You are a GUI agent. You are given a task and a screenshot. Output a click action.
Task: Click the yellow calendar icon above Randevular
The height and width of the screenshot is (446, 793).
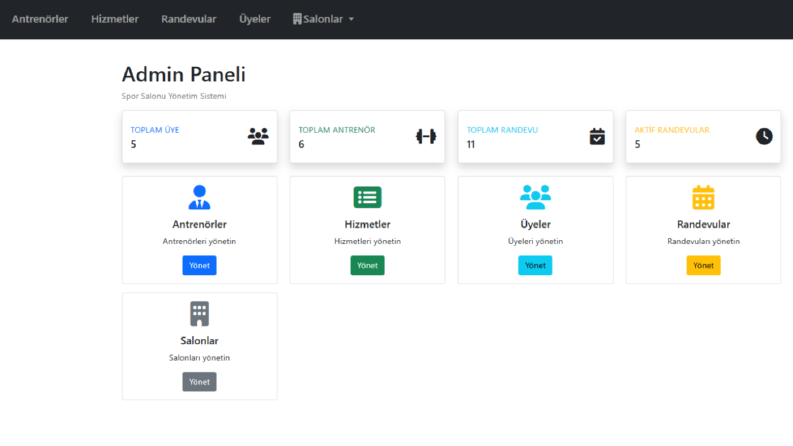(x=703, y=197)
